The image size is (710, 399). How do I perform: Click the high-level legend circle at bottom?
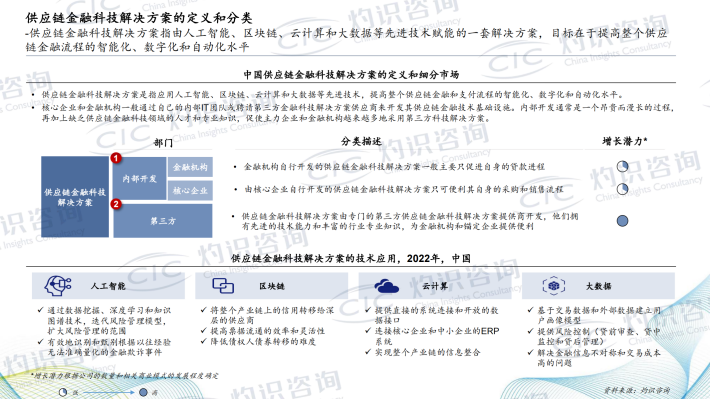(x=143, y=392)
